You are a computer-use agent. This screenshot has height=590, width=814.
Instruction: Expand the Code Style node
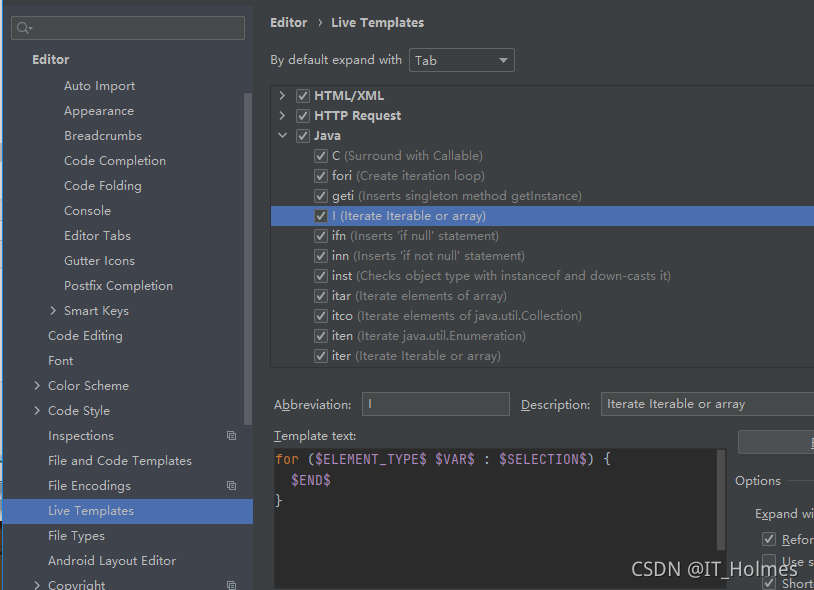[x=37, y=410]
